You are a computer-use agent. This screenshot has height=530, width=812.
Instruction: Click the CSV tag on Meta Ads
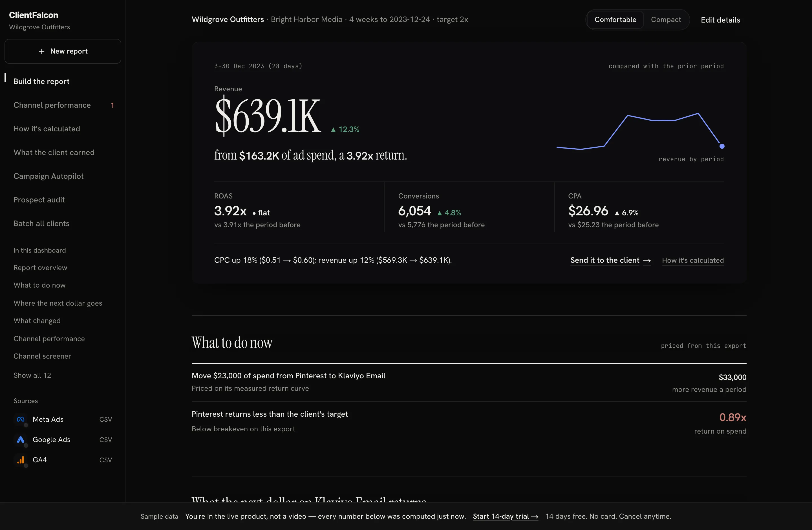pyautogui.click(x=105, y=419)
